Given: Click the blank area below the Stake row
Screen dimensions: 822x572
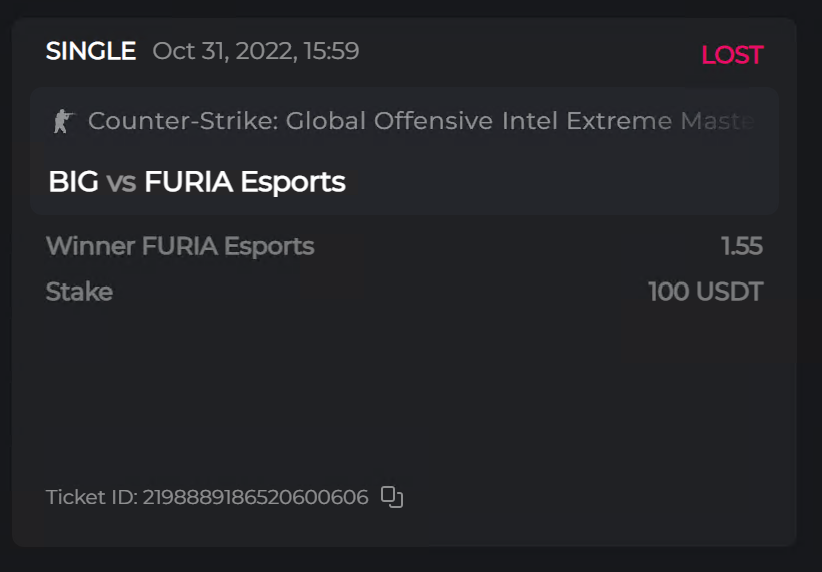Looking at the screenshot, I should [x=400, y=390].
